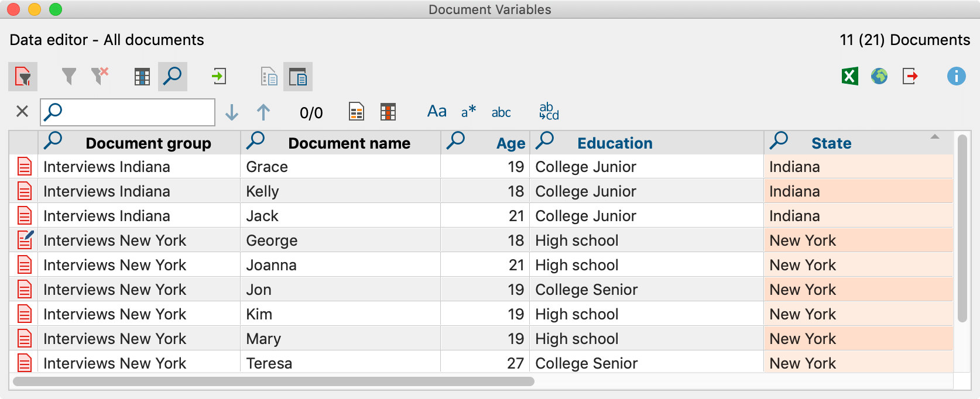
Task: Jump to next search hit arrow
Action: tap(232, 112)
